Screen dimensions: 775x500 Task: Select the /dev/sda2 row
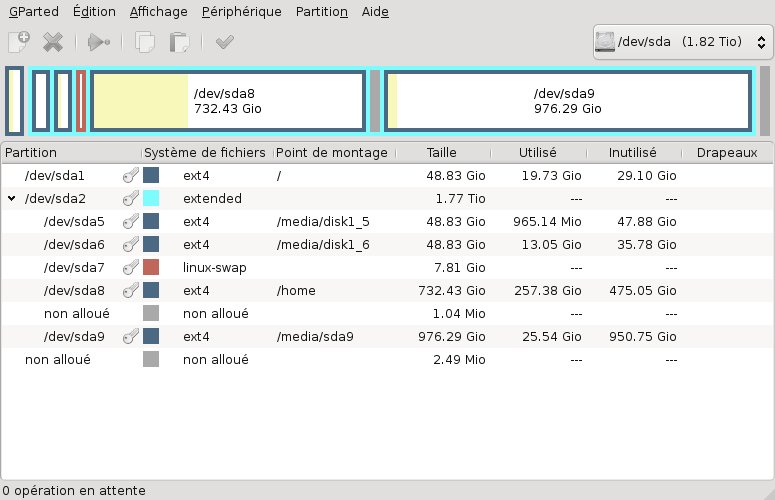pyautogui.click(x=387, y=199)
